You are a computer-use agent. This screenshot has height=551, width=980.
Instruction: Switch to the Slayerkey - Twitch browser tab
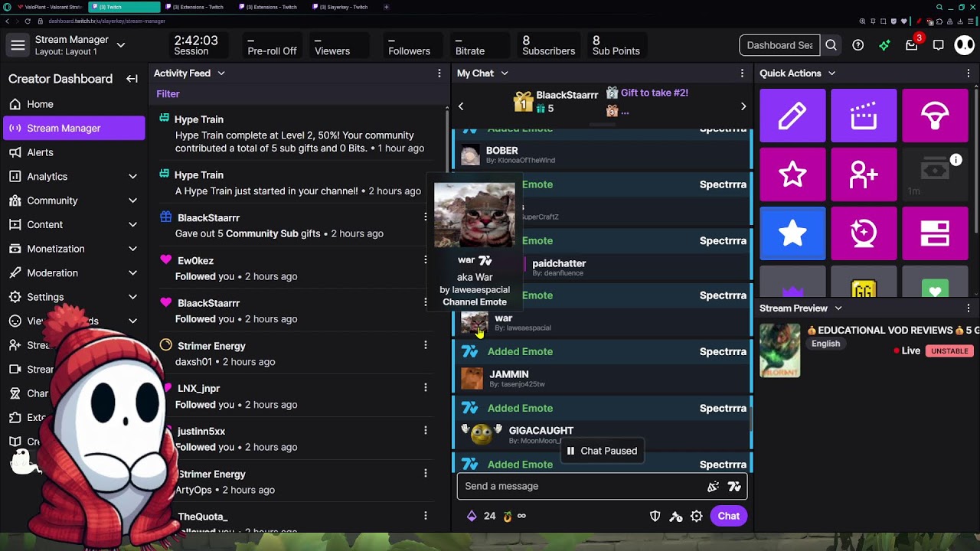click(x=344, y=7)
